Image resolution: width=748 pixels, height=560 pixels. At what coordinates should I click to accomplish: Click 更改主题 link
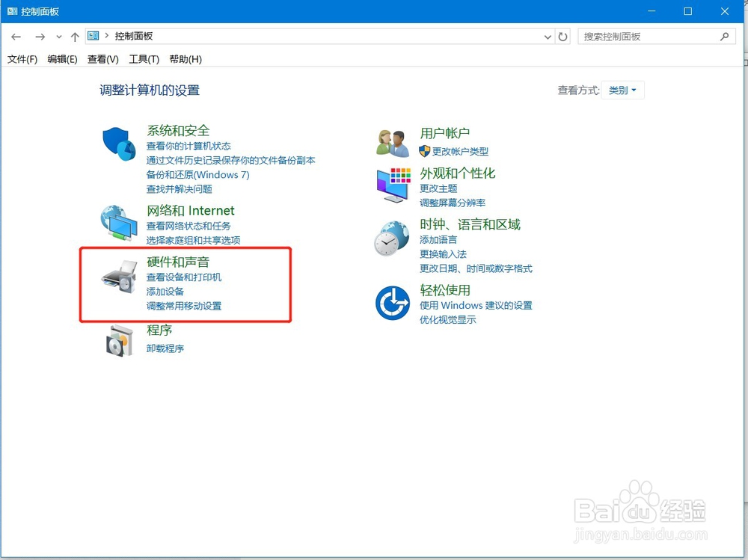click(438, 188)
